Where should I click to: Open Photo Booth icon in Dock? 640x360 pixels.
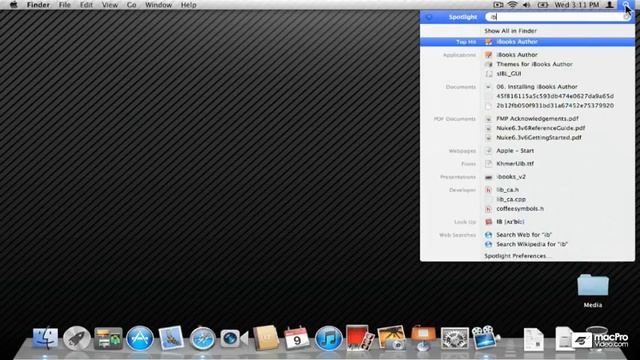click(x=360, y=338)
